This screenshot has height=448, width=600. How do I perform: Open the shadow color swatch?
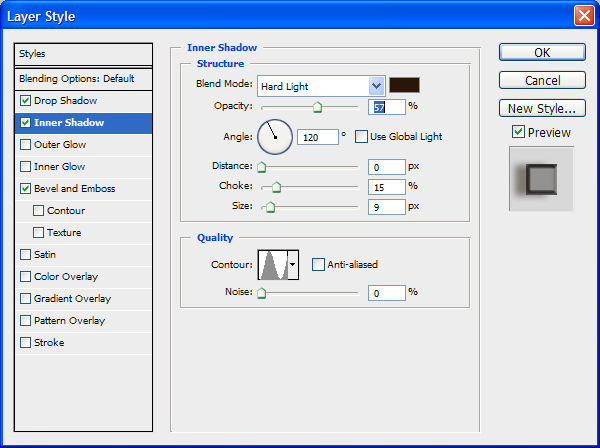[x=405, y=86]
